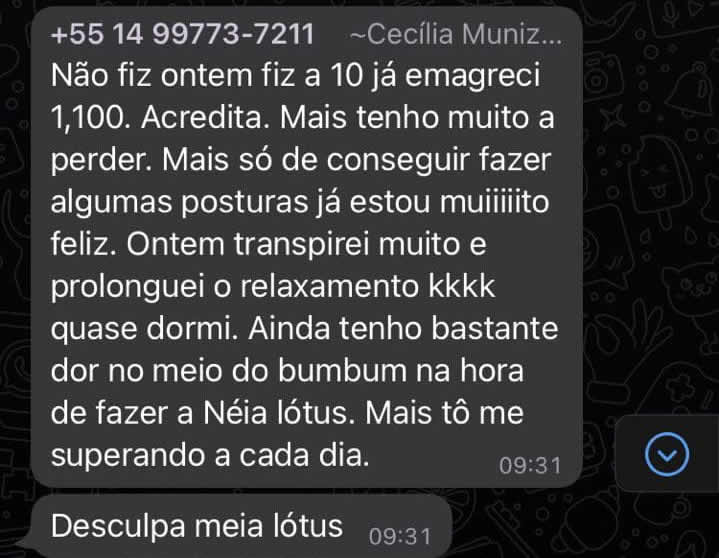Click the word 'bumbum' in the message
Viewport: 719px width, 558px height.
pos(343,370)
